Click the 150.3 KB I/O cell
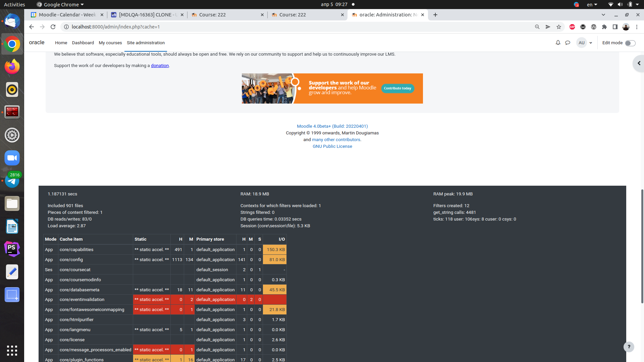The width and height of the screenshot is (644, 362). [x=275, y=250]
